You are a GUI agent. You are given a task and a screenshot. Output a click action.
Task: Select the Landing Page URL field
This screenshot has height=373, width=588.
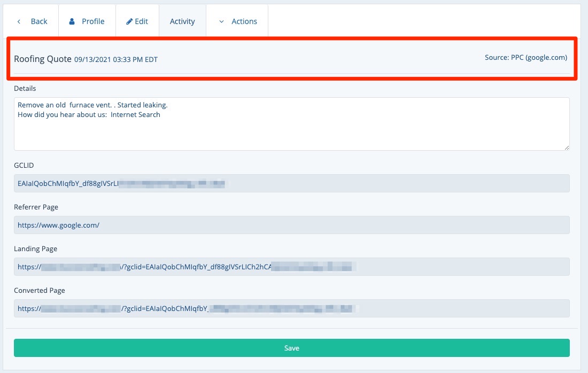[x=291, y=267]
